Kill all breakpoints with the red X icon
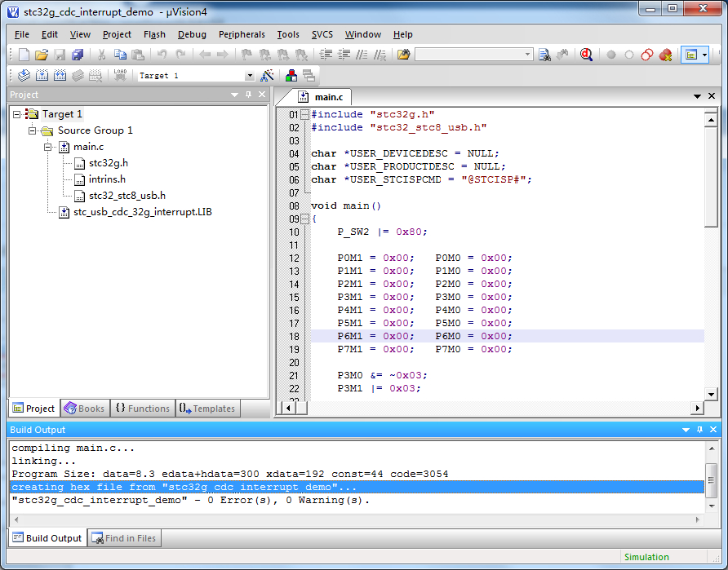This screenshot has width=728, height=570. [x=665, y=55]
